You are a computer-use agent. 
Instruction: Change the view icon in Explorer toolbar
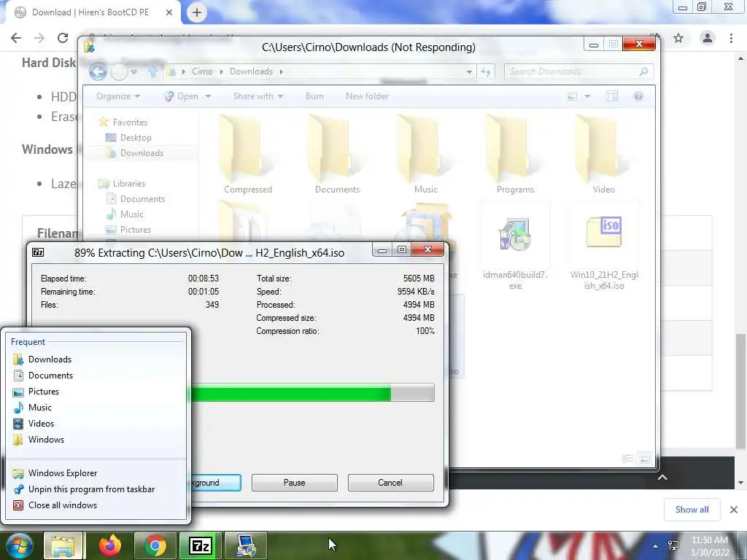tap(572, 96)
